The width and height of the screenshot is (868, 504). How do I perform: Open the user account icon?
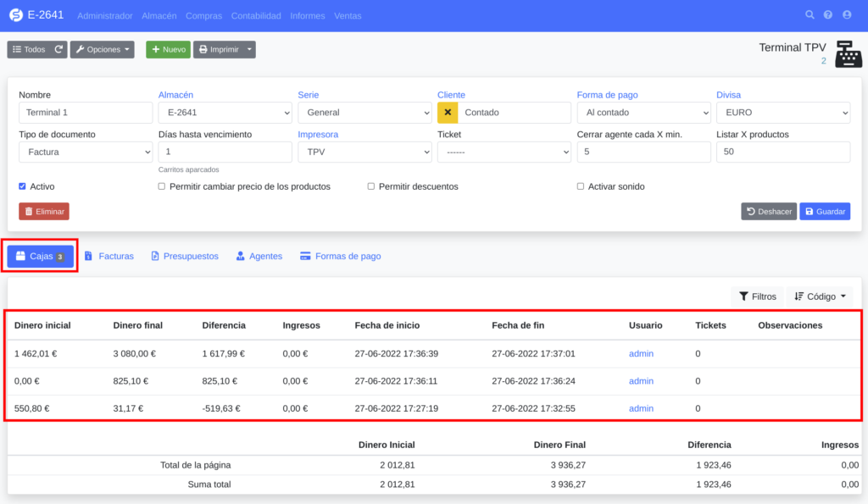(x=847, y=15)
